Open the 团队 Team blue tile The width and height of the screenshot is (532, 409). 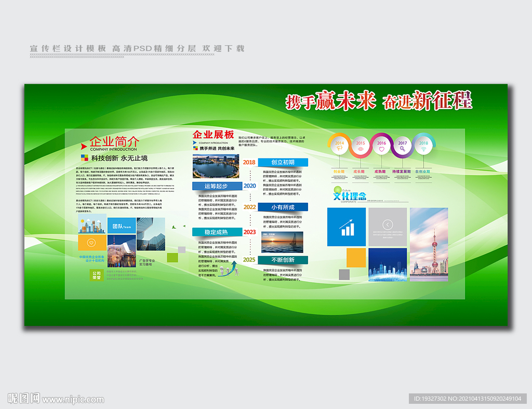(122, 226)
